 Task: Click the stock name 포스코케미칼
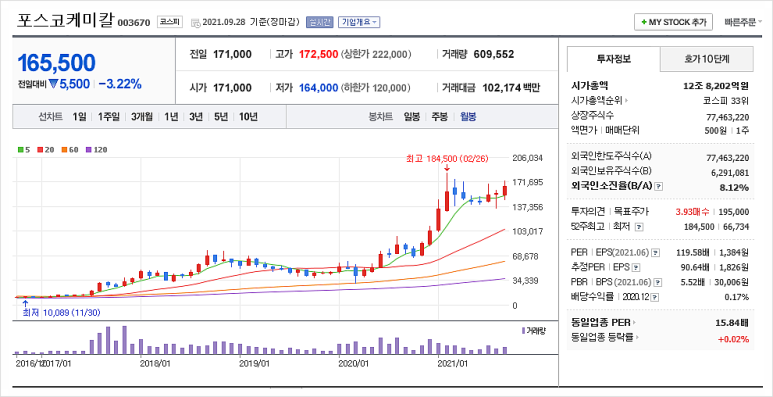[x=66, y=21]
